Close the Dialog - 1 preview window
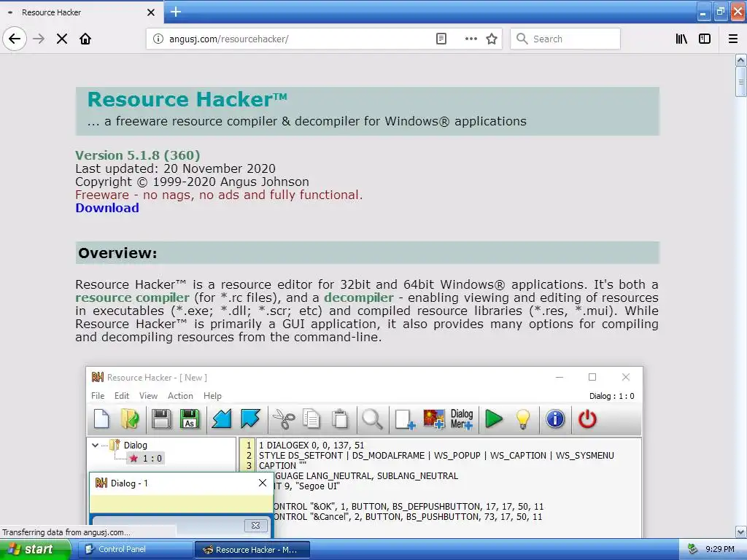The height and width of the screenshot is (560, 747). 263,483
